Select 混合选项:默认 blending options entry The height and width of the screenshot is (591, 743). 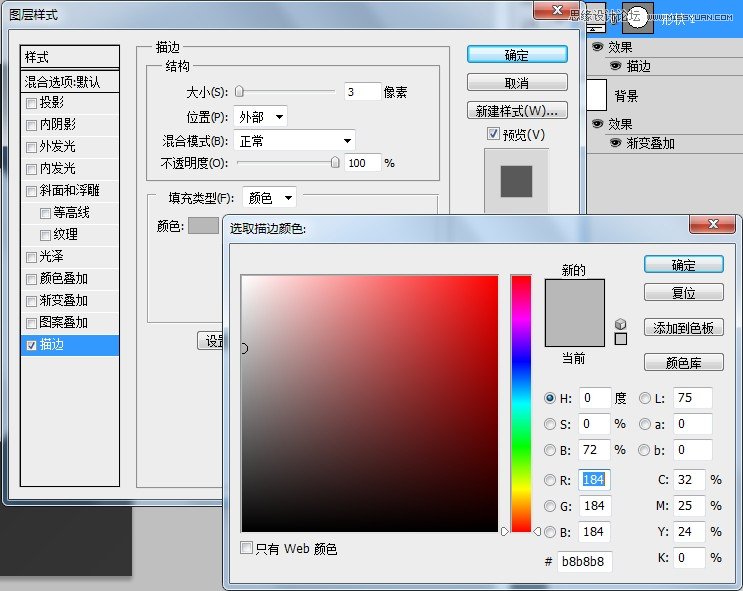70,82
